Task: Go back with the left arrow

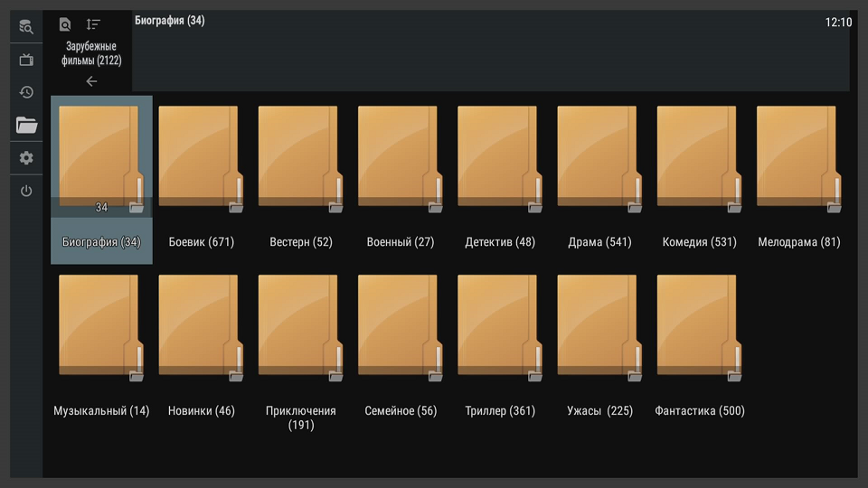Action: pyautogui.click(x=91, y=81)
